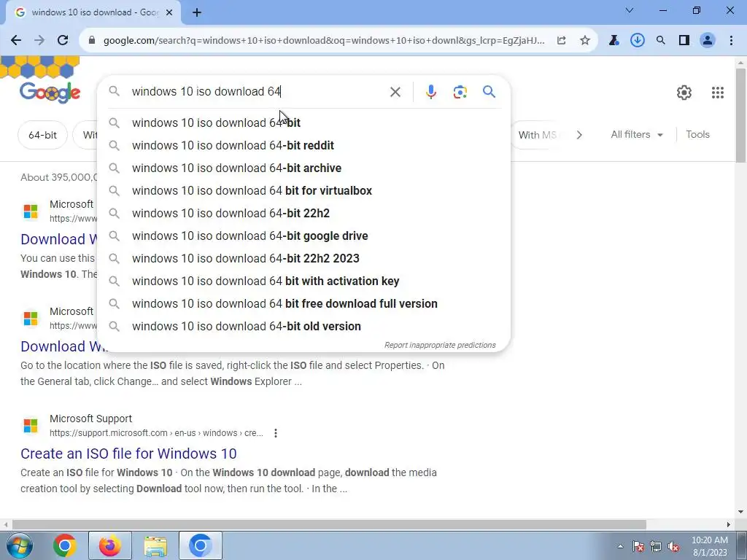Go back using the browser back arrow
The width and height of the screenshot is (747, 560).
[16, 41]
